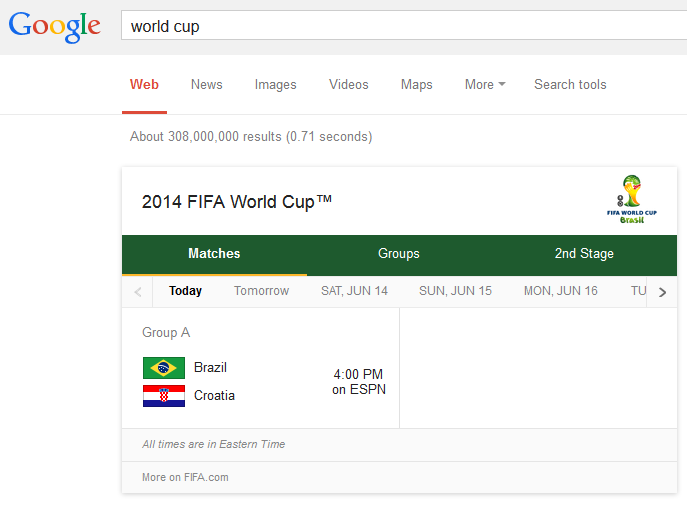Open Search tools options
This screenshot has width=687, height=506.
pyautogui.click(x=570, y=85)
